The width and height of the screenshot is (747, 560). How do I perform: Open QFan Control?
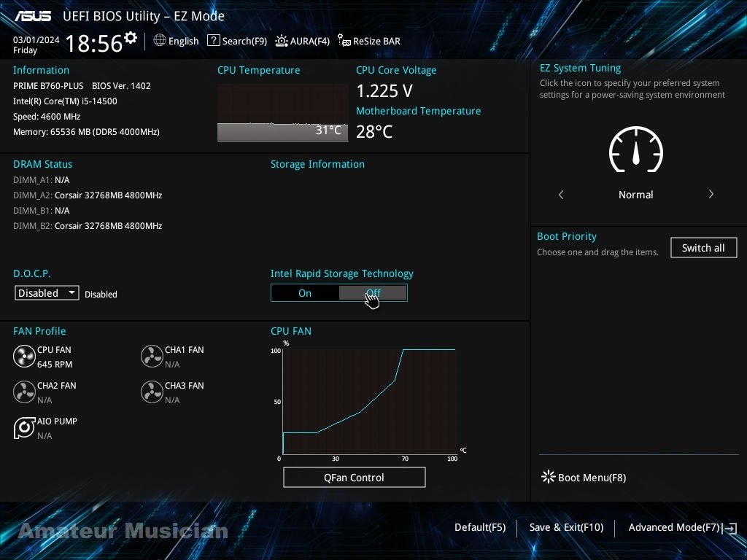[x=355, y=477]
